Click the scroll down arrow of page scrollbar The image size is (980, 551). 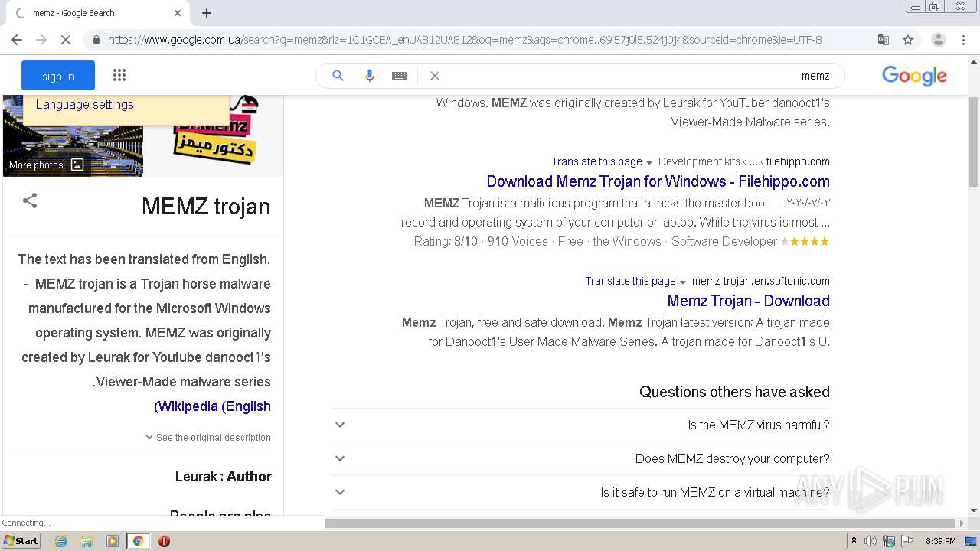point(973,510)
